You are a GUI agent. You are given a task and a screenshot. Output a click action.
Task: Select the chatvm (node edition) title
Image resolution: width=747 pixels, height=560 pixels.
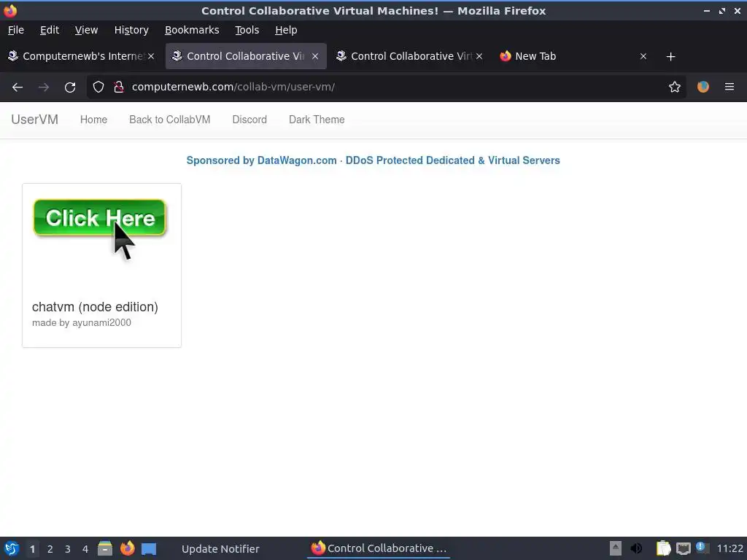coord(95,307)
